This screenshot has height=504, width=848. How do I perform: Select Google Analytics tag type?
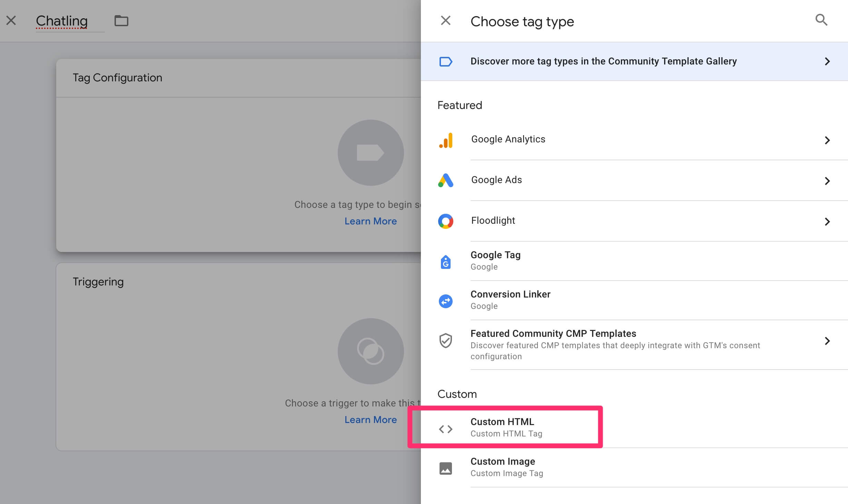[634, 140]
